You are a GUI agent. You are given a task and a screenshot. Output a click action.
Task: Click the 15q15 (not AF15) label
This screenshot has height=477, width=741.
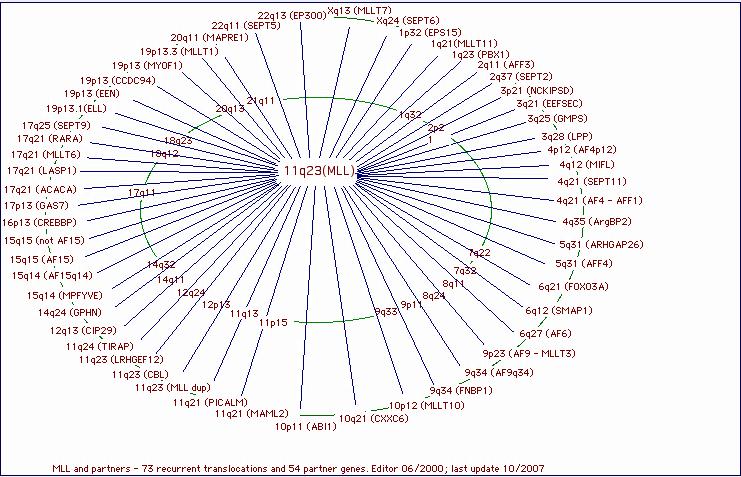coord(44,241)
